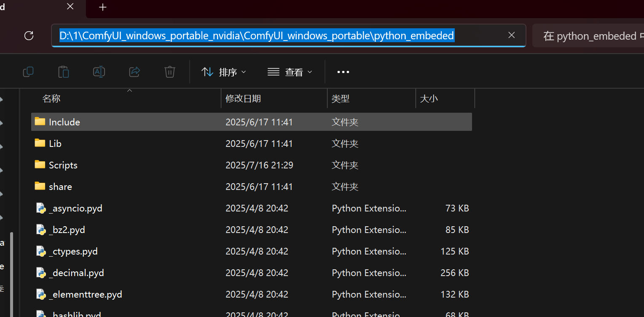Clear the address bar with X icon
The height and width of the screenshot is (317, 644).
[x=512, y=35]
